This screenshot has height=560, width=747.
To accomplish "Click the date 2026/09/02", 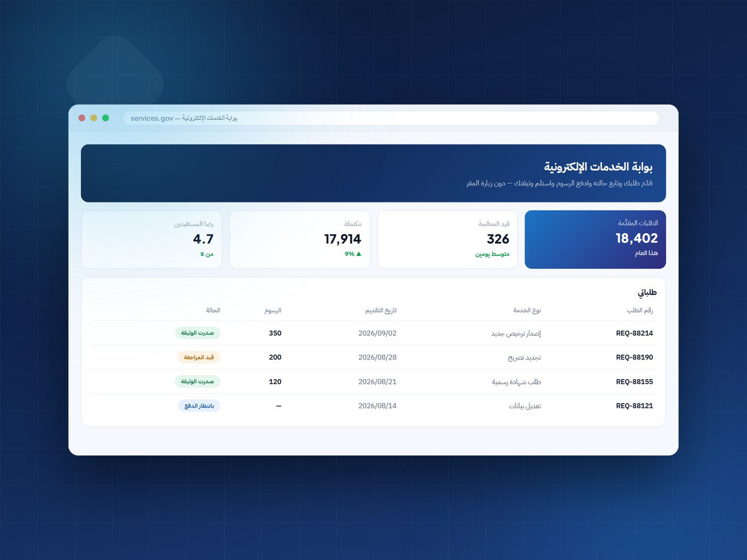I will pos(378,333).
